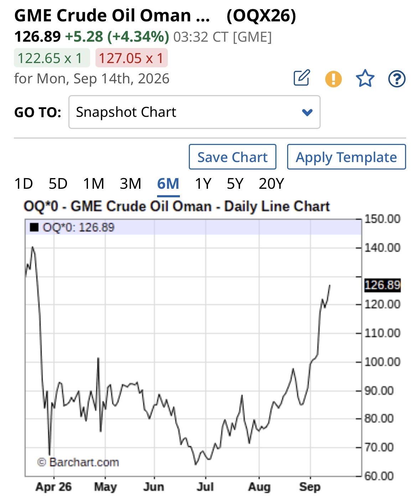Click the Apply Template button
Viewport: 420px width, 504px height.
(x=346, y=157)
